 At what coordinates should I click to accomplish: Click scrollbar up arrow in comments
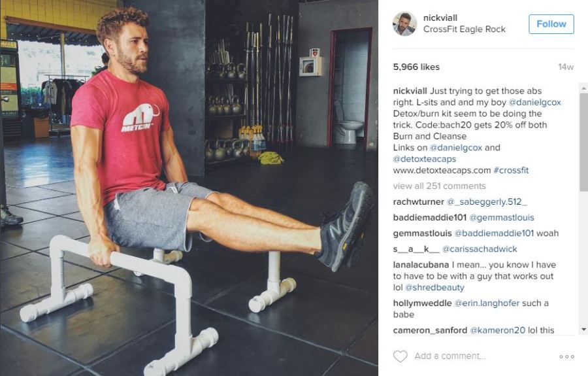583,88
